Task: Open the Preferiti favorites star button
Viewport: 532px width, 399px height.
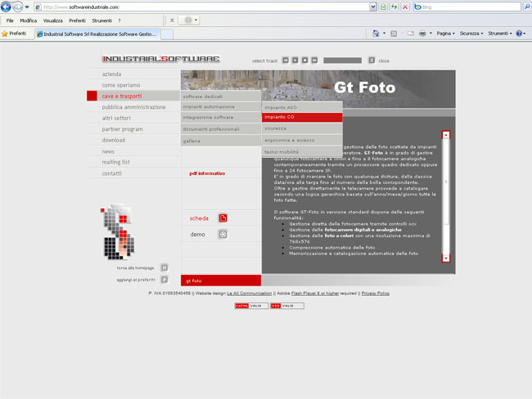Action: coord(14,34)
